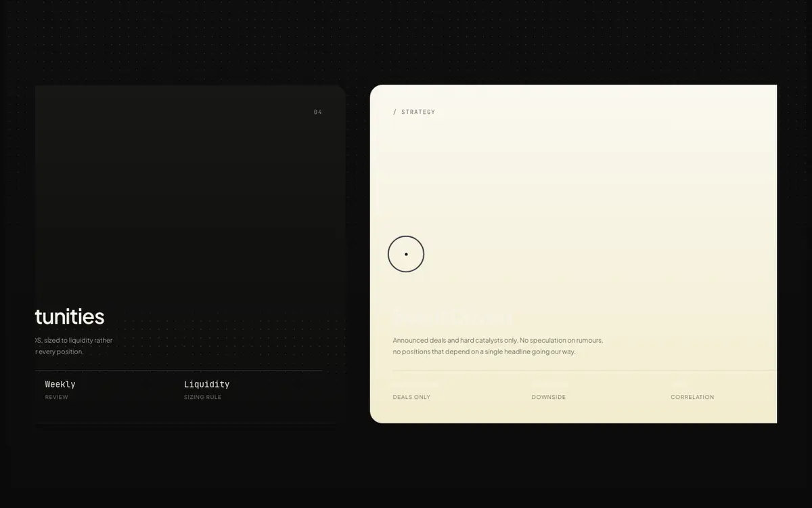This screenshot has width=812, height=508.
Task: Click the "DOWNSIDE" label on the cream card
Action: (549, 397)
